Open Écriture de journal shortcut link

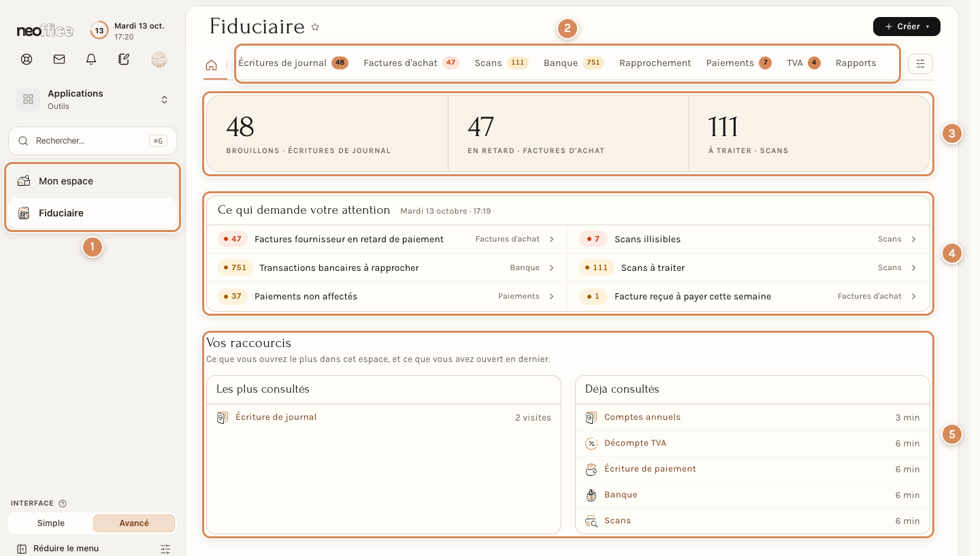click(276, 418)
